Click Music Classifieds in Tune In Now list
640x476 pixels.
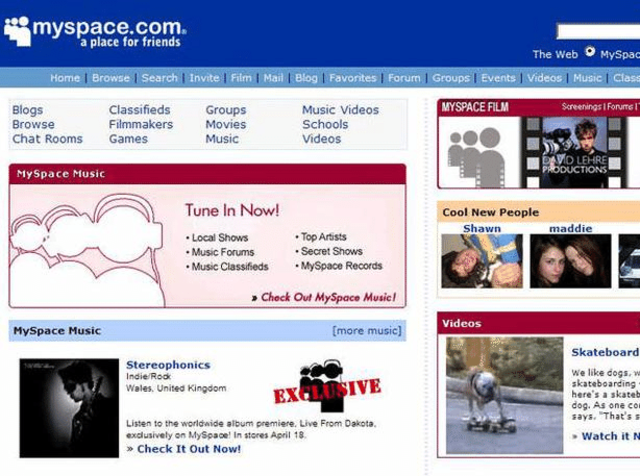(230, 267)
